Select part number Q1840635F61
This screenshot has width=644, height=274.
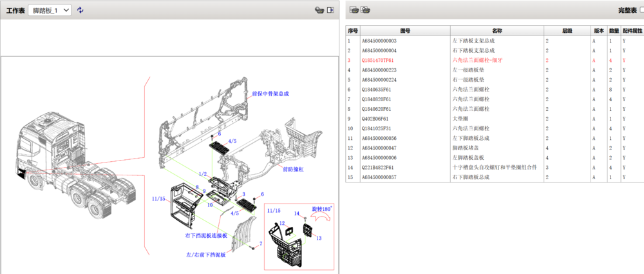[x=376, y=89]
